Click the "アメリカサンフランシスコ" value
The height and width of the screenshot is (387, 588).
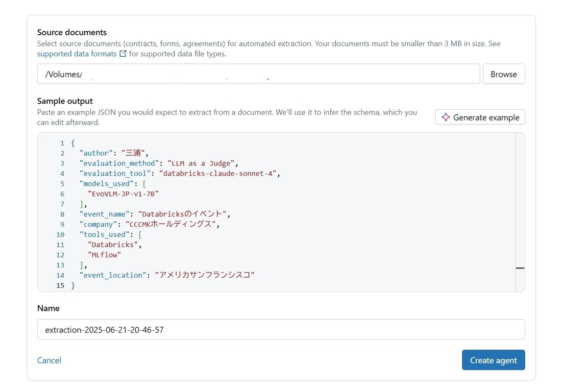[205, 275]
